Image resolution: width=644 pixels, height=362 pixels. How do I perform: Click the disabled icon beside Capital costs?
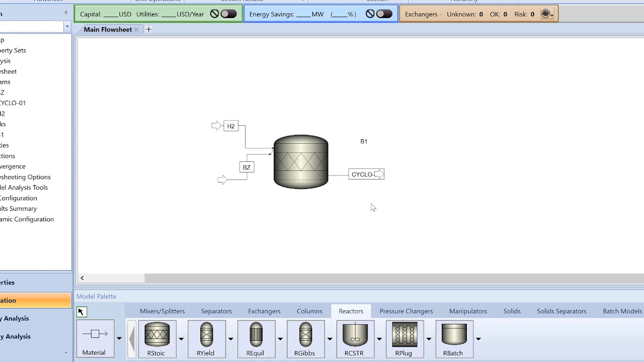coord(215,14)
